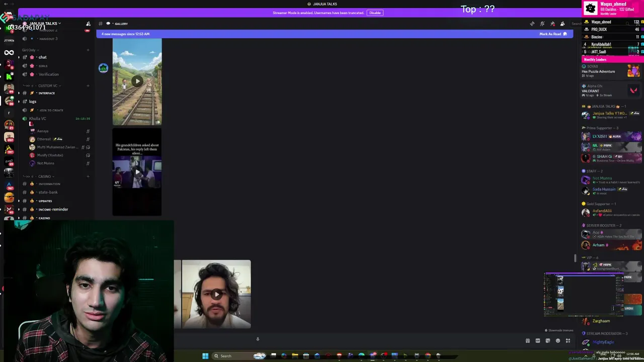Toggle notification settings bell icon in header
The width and height of the screenshot is (644, 362).
click(542, 24)
